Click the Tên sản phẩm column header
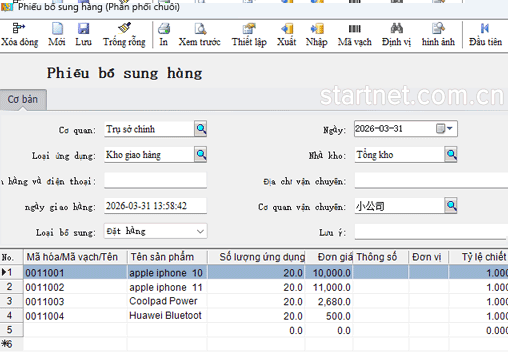Screen dimensions: 508x361 pyautogui.click(x=162, y=257)
